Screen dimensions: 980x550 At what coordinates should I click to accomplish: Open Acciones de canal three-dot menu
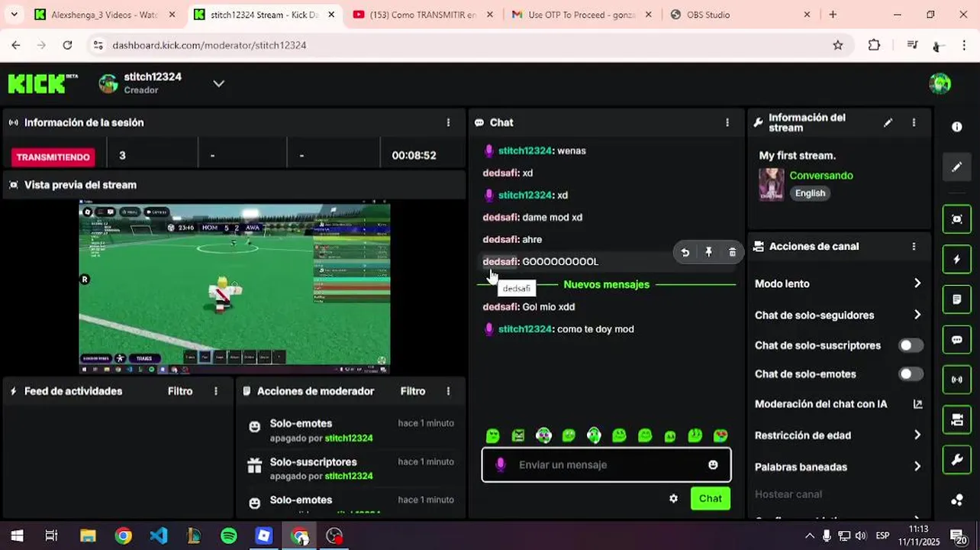click(x=914, y=246)
